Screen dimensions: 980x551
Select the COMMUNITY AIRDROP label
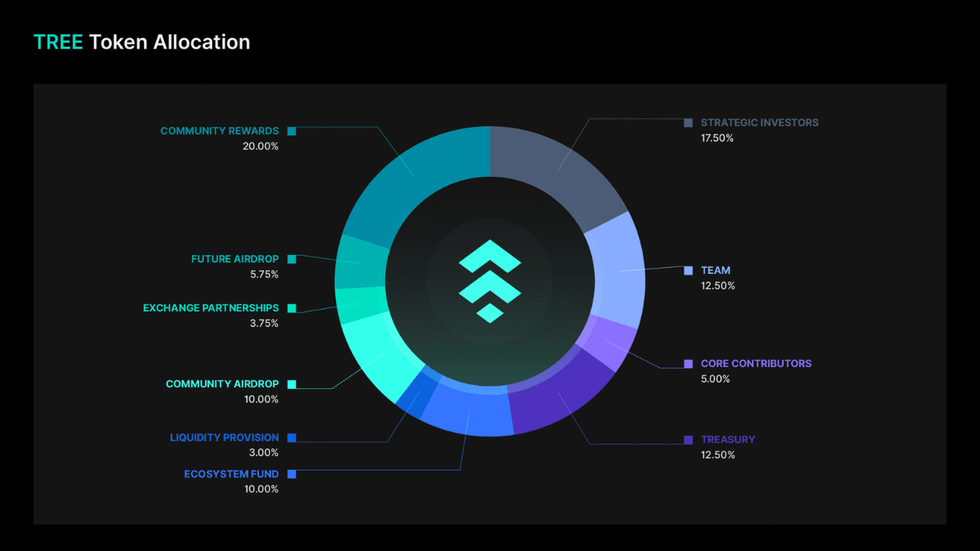coord(222,384)
